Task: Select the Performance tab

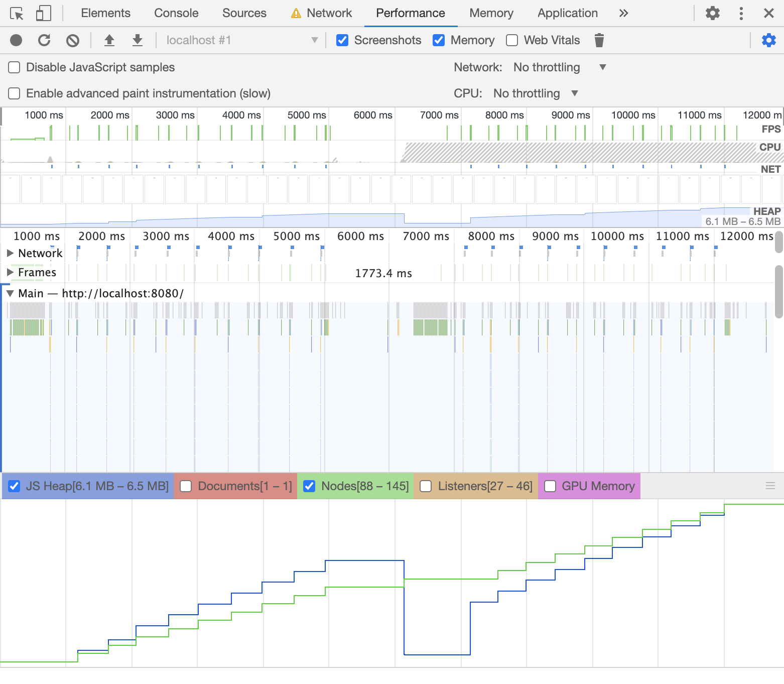Action: click(411, 13)
